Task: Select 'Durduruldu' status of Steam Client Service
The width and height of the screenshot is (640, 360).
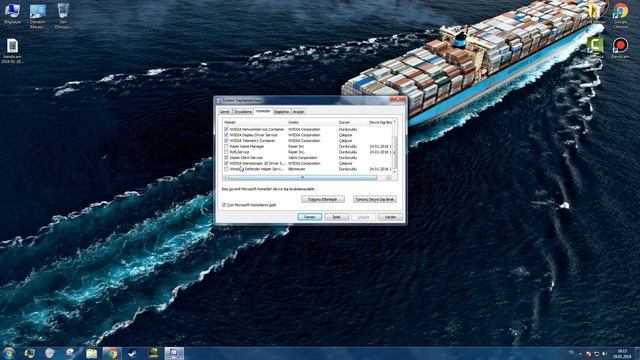Action: [x=348, y=158]
